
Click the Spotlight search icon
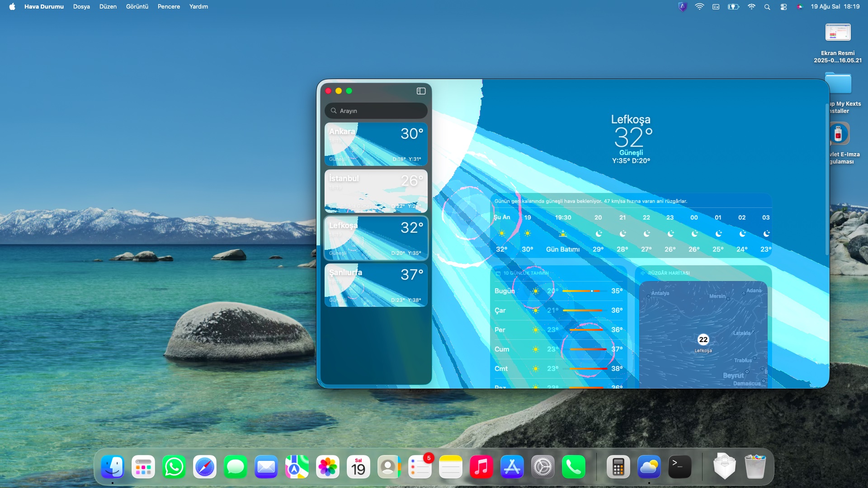click(x=767, y=7)
